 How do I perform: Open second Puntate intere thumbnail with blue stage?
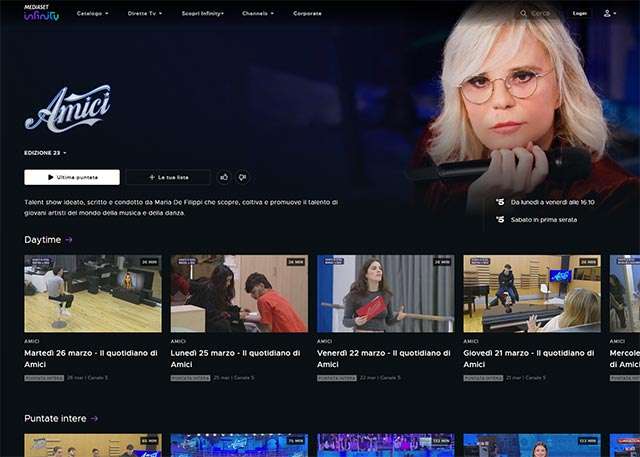(x=239, y=445)
